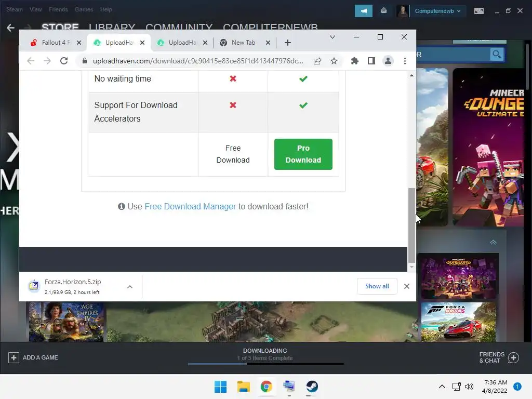This screenshot has width=532, height=399.
Task: Click the share this page icon
Action: tap(317, 61)
